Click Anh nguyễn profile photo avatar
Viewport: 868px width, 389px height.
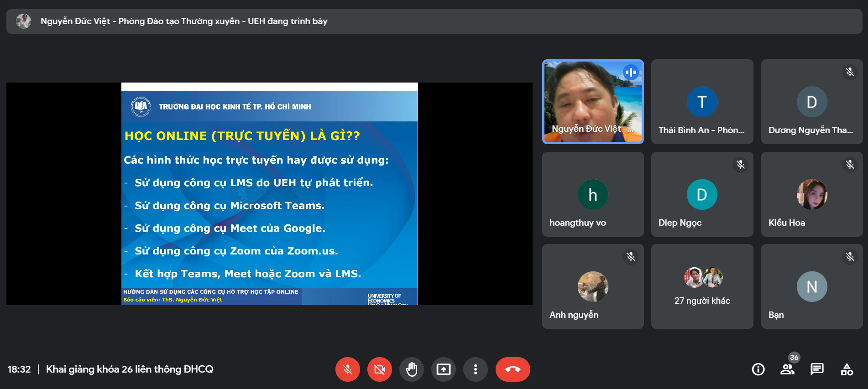[x=593, y=287]
